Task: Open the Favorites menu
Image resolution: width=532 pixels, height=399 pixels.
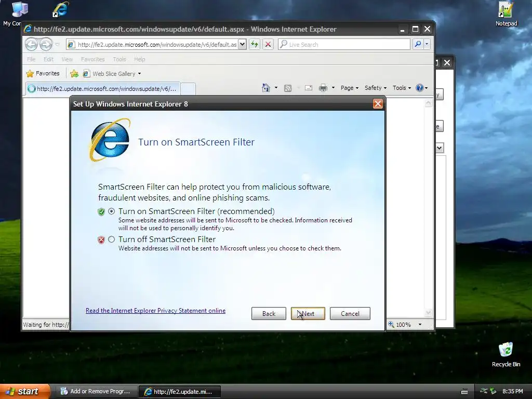Action: click(92, 59)
